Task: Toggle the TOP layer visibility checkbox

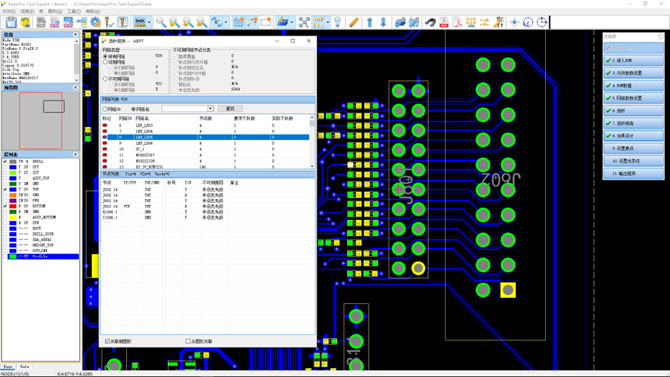Action: [x=5, y=189]
